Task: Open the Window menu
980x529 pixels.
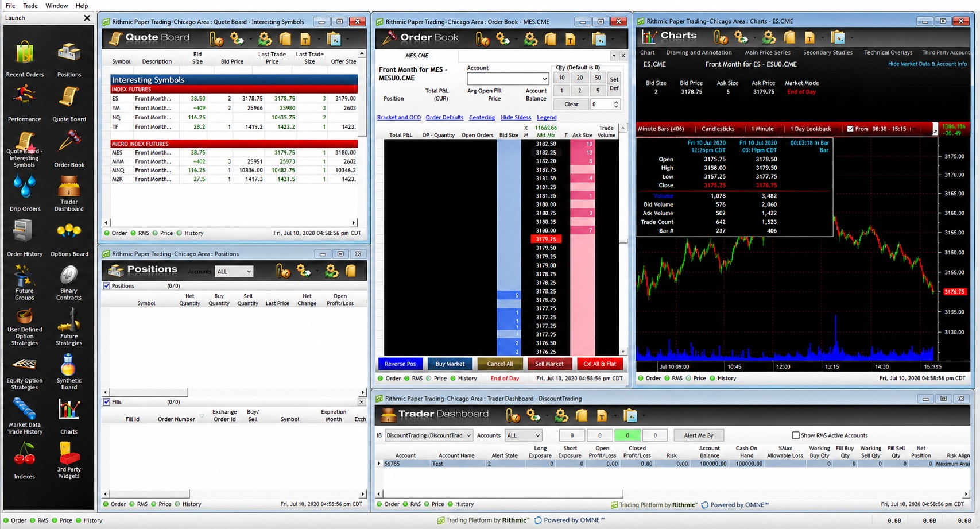Action: coord(56,6)
